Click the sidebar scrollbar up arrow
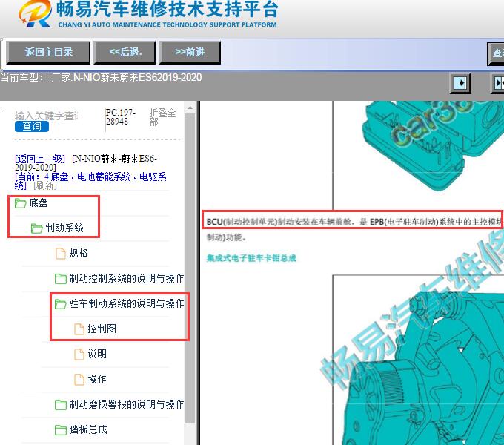This screenshot has height=445, width=504. tap(190, 108)
